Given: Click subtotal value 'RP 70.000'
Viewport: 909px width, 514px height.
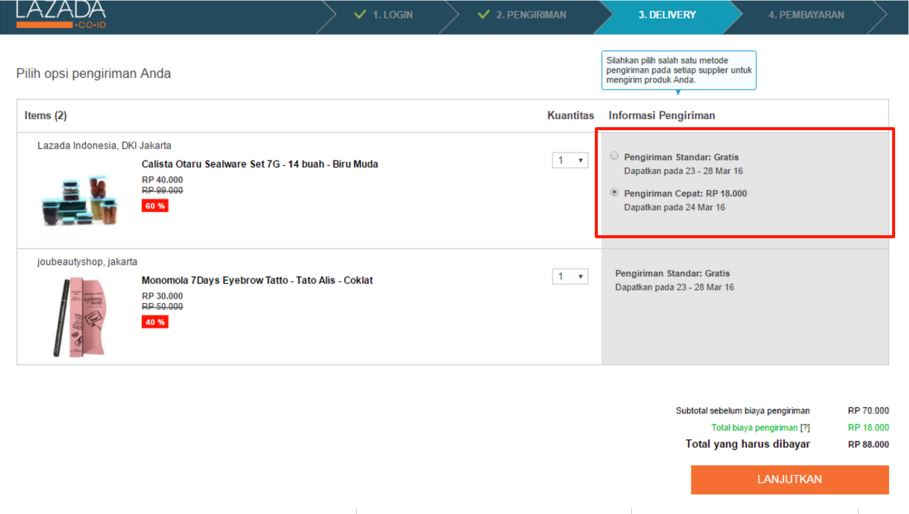Looking at the screenshot, I should pos(868,411).
